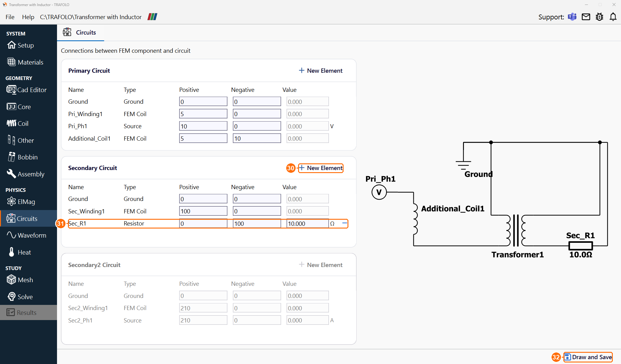The image size is (621, 364).
Task: Edit Sec_Winding1 positive node field
Action: [x=203, y=211]
